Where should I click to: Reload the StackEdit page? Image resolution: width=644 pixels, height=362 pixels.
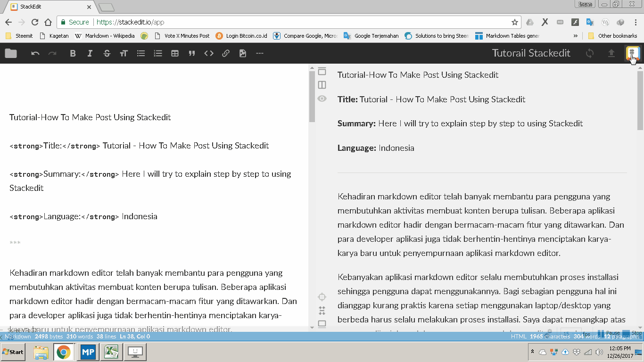(x=35, y=22)
